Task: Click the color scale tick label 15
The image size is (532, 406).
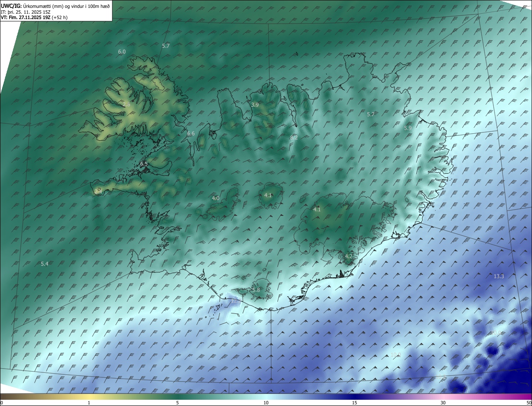Action: 355,403
